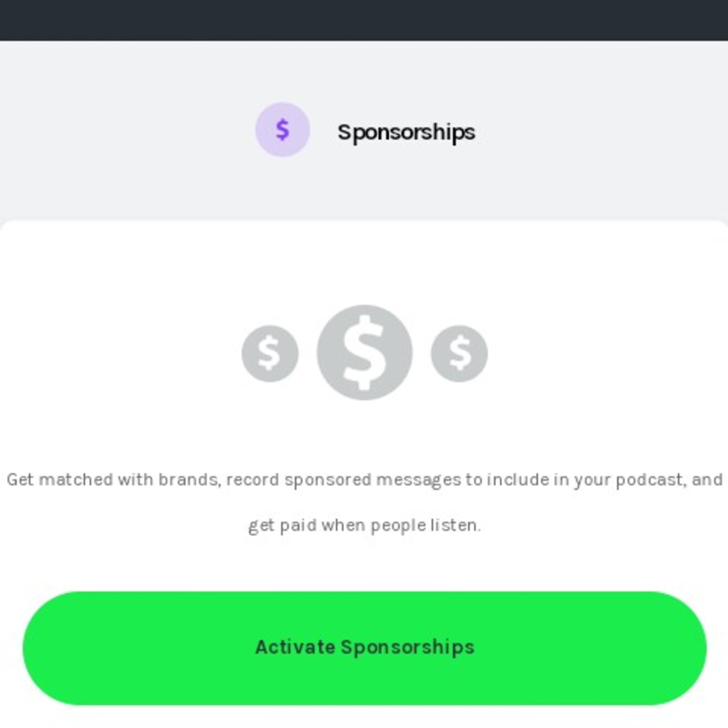
Task: Click 'get paid when people listen' text
Action: (x=364, y=525)
